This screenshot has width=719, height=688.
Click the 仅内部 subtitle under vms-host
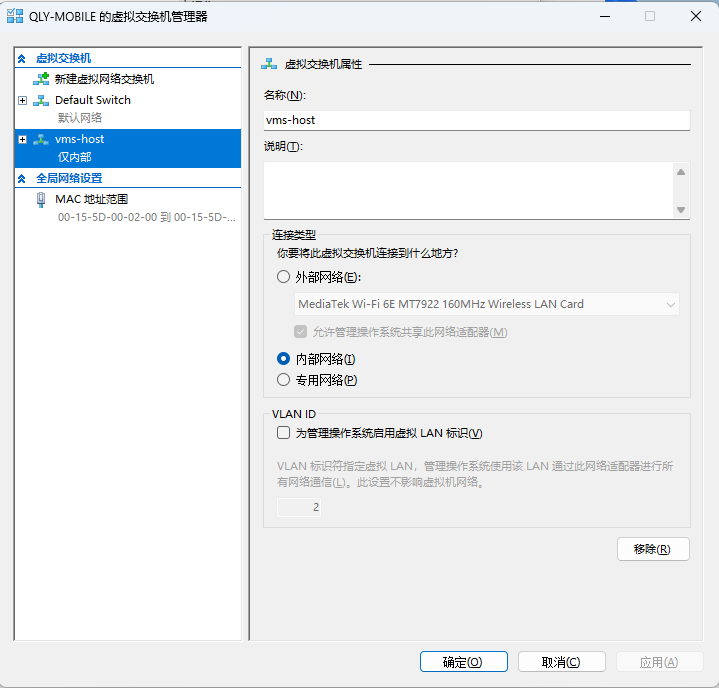coord(74,157)
